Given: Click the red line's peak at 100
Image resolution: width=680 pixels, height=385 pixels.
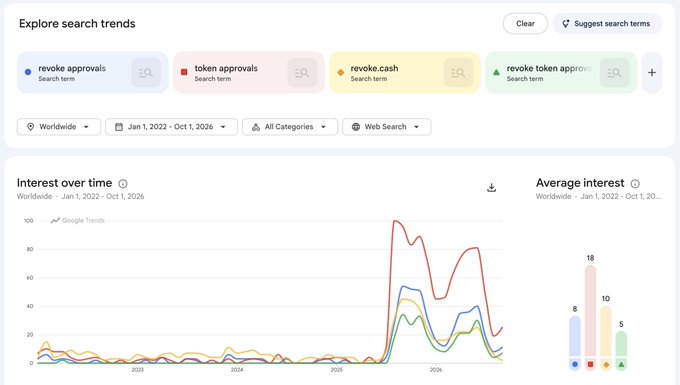Looking at the screenshot, I should pos(395,221).
